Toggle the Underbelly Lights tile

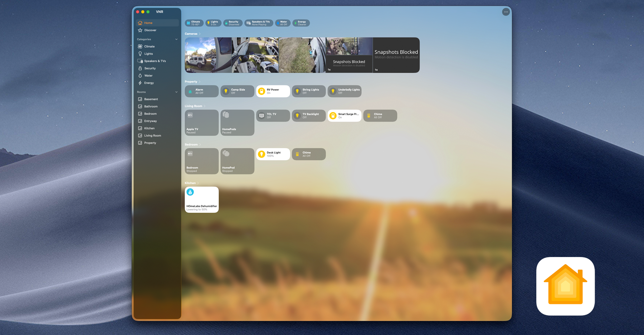coord(345,91)
